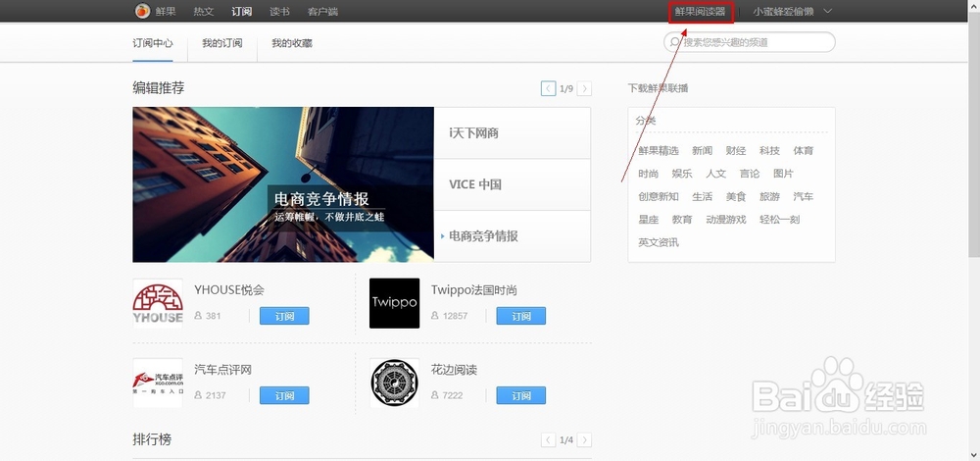The image size is (980, 461).
Task: Select 新闻 category
Action: 702,151
